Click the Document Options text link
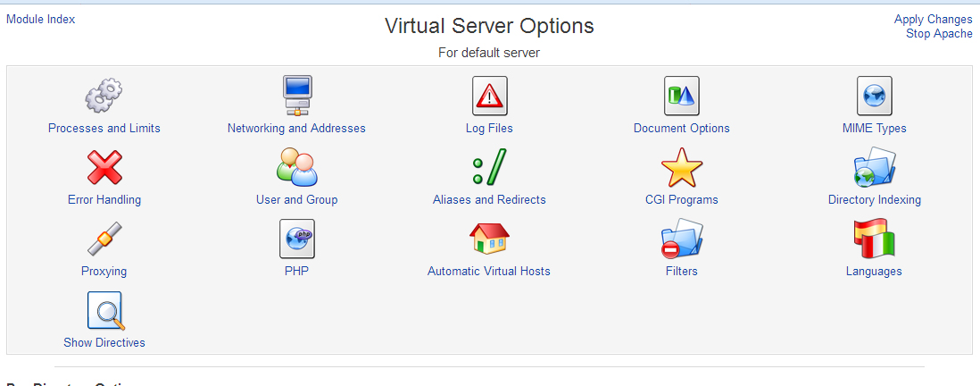Screen dimensions: 980x386 point(682,129)
